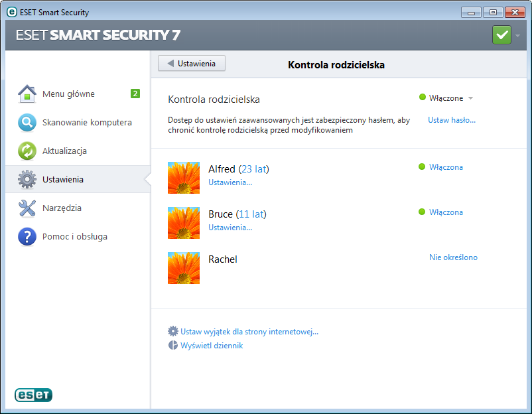
Task: Click the Ustawienia gear icon in sidebar
Action: point(27,179)
